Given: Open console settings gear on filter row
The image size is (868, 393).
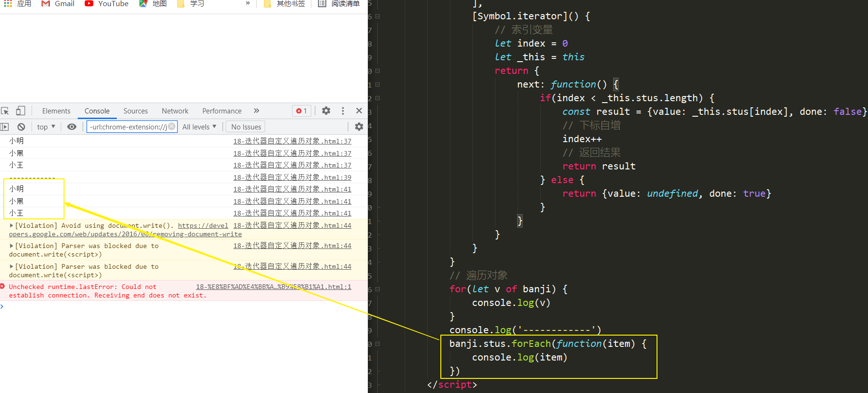Looking at the screenshot, I should (x=359, y=127).
